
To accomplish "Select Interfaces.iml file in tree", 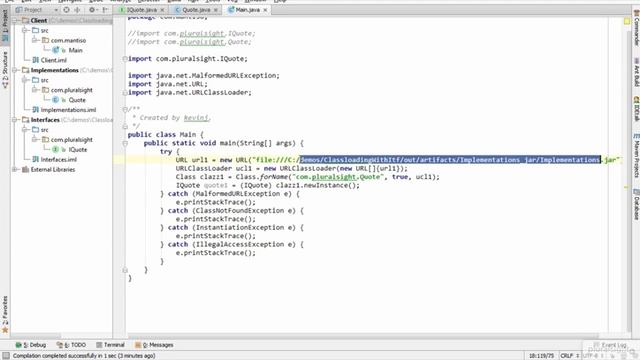I will pos(58,160).
